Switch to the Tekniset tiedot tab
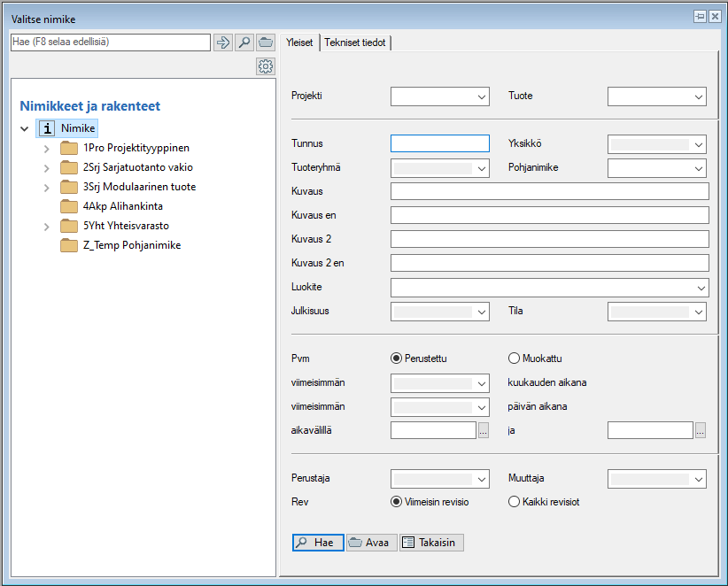728x586 pixels. tap(355, 42)
